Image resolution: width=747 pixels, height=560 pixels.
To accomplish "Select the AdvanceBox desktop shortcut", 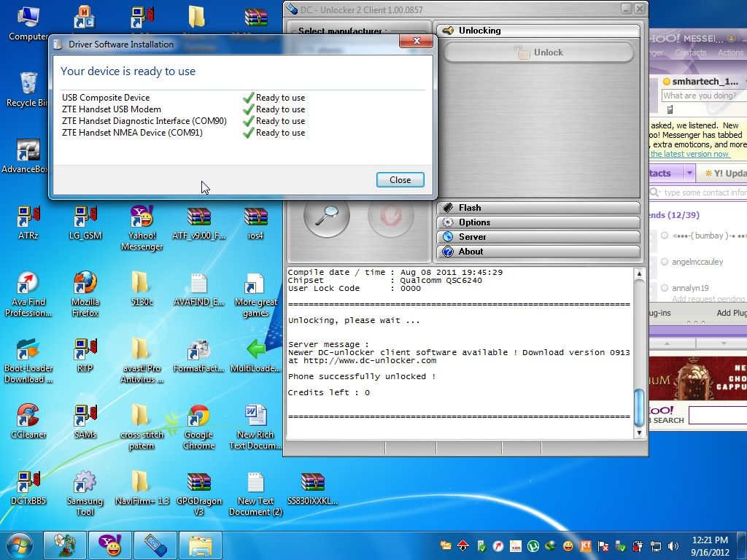I will tap(26, 156).
